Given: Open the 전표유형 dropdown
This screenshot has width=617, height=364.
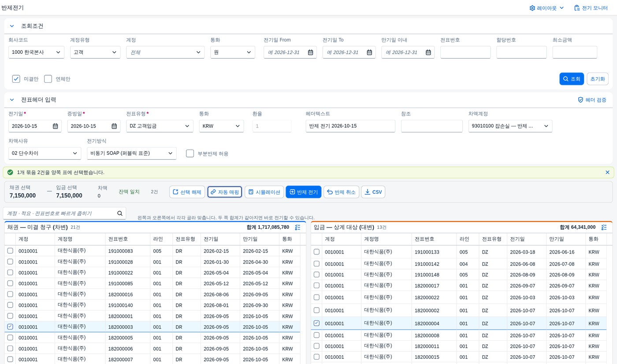Looking at the screenshot, I should pos(160,126).
